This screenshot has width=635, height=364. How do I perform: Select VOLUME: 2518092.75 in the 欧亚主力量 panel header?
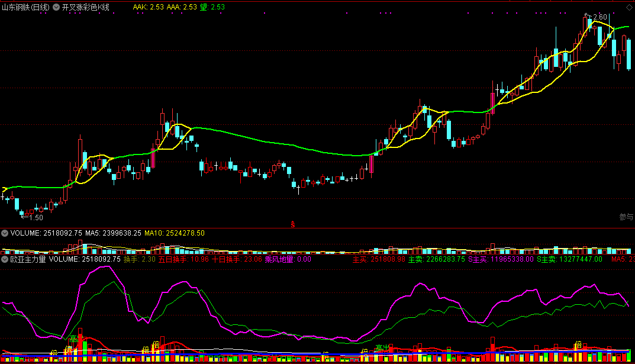[85, 259]
